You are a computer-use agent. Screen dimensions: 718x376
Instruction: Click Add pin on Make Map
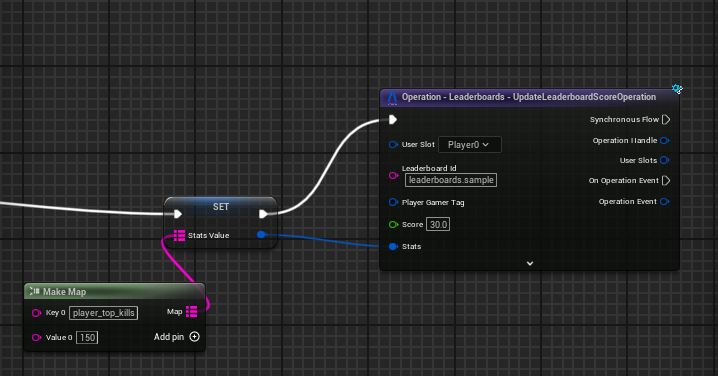tap(176, 337)
